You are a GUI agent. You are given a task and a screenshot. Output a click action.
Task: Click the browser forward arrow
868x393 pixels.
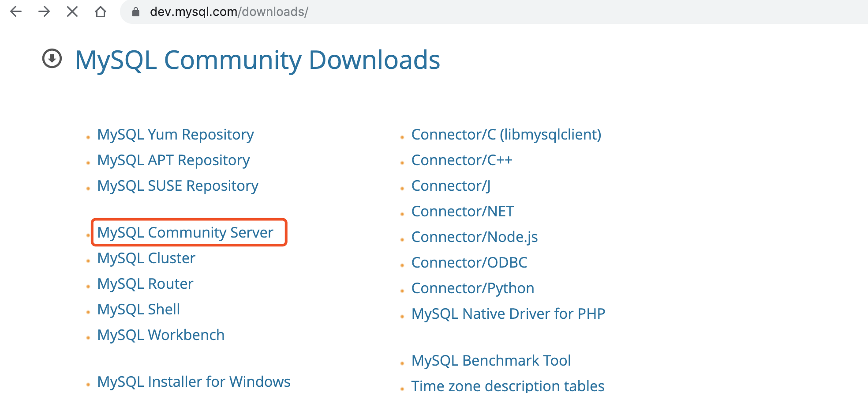44,11
